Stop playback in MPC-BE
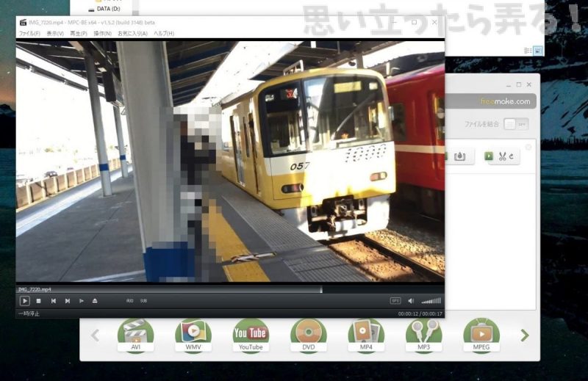The height and width of the screenshot is (381, 588). point(38,301)
